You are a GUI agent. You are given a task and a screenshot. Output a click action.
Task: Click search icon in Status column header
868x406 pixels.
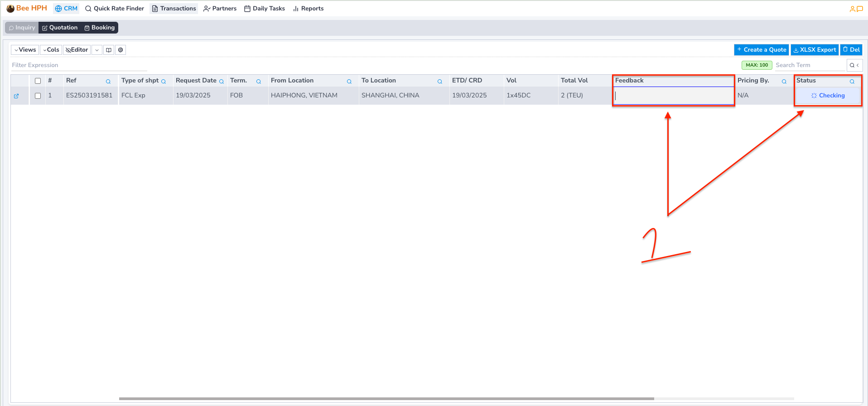[x=852, y=82]
